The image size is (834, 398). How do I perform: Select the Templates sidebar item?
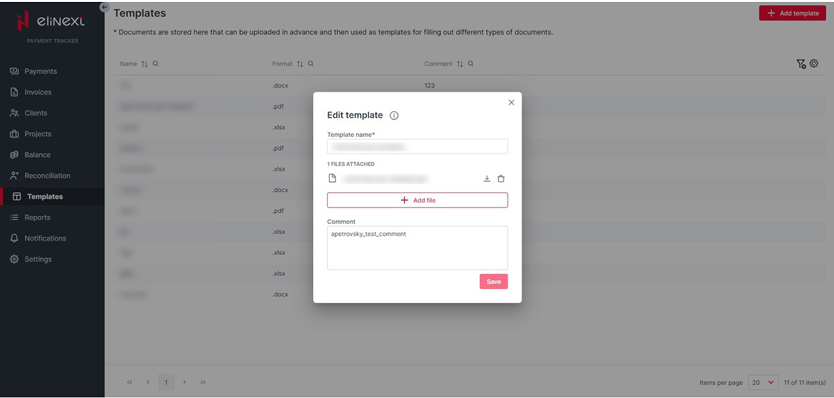click(x=52, y=196)
